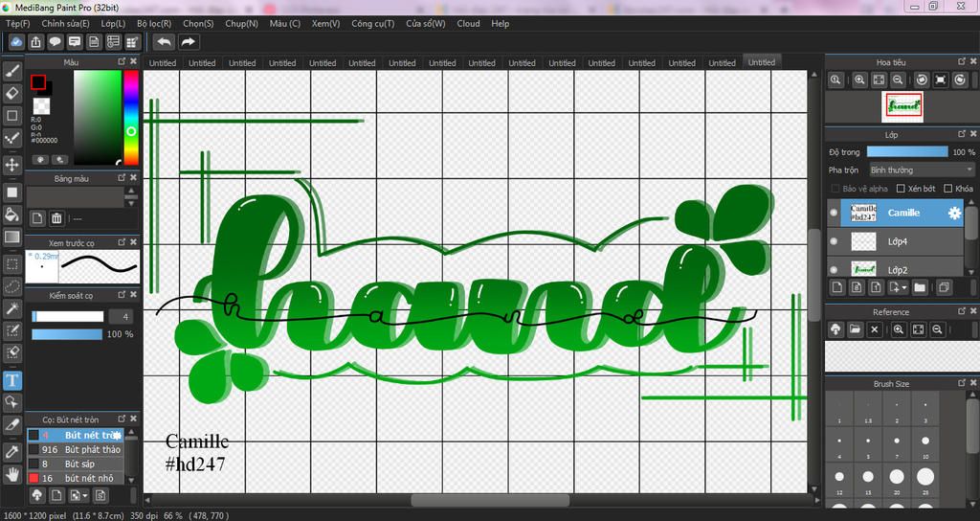Select Bút phát thảo brush
This screenshot has height=521, width=980.
click(x=75, y=449)
